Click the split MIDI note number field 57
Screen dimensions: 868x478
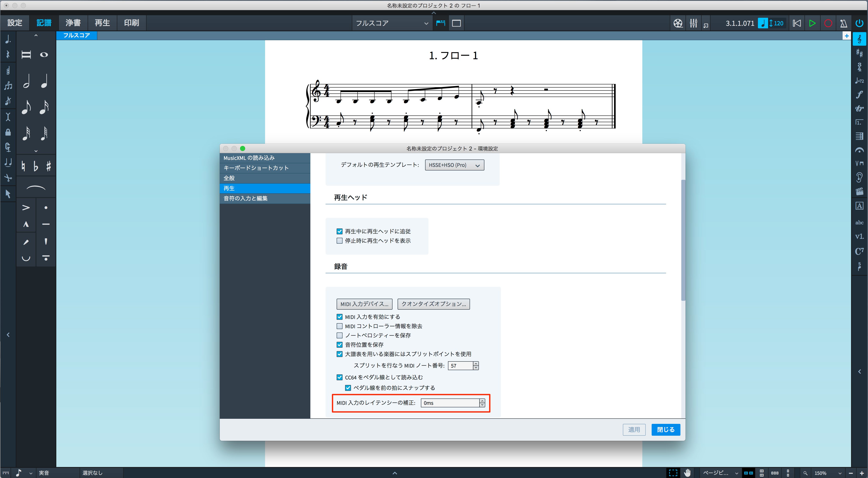click(x=460, y=365)
